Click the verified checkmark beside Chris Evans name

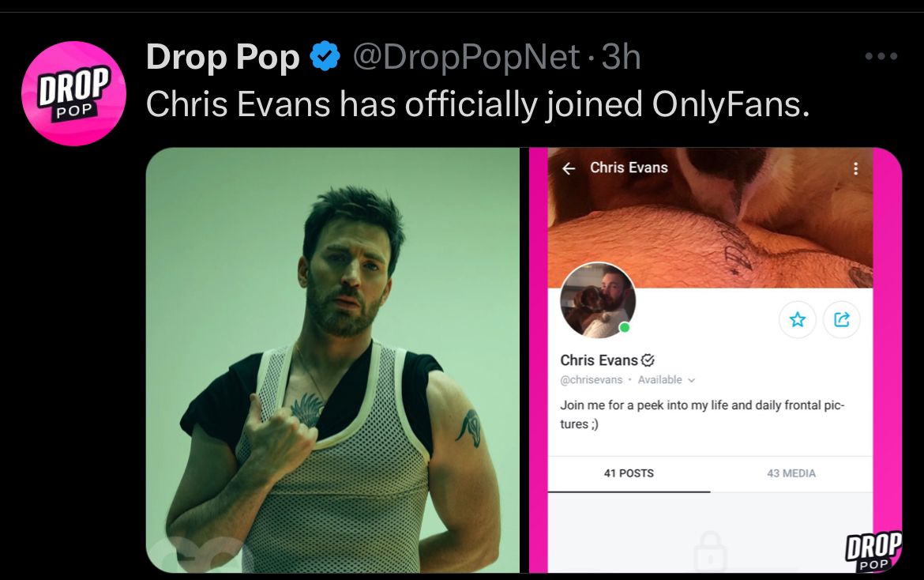click(x=648, y=360)
